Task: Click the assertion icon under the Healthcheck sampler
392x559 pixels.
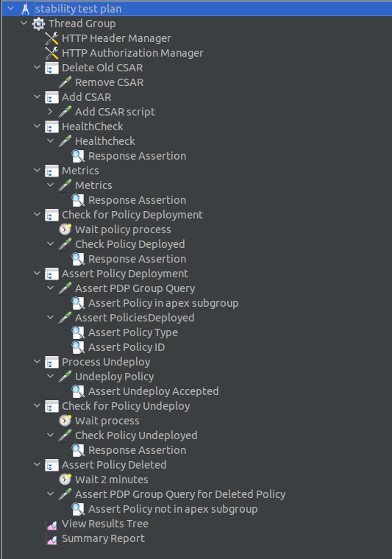Action: (78, 156)
